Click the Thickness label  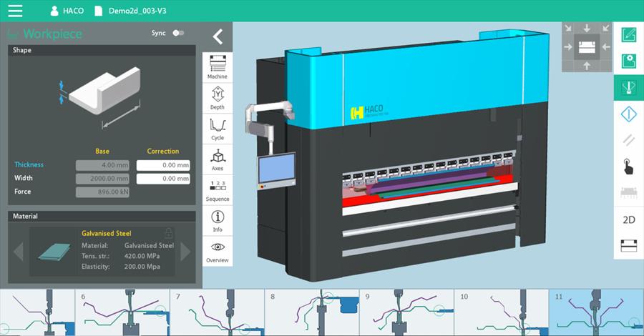pos(29,164)
